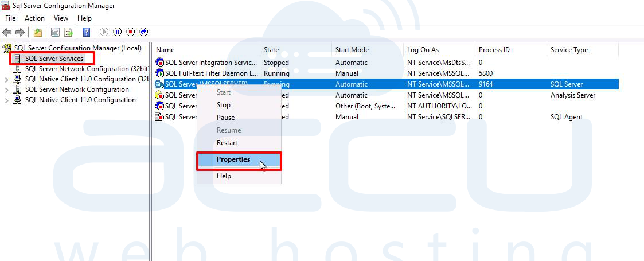
Task: Click the Analysis Server service type cell
Action: coord(573,95)
